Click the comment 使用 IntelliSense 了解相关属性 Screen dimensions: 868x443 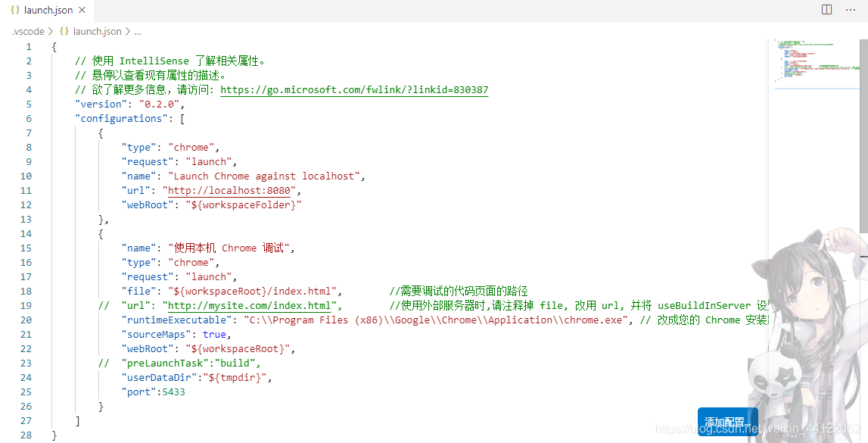(170, 61)
